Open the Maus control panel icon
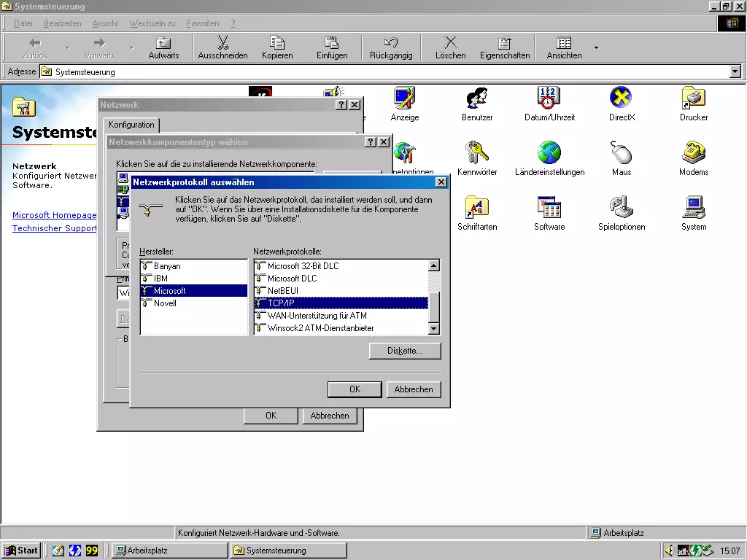This screenshot has width=747, height=560. coord(622,152)
